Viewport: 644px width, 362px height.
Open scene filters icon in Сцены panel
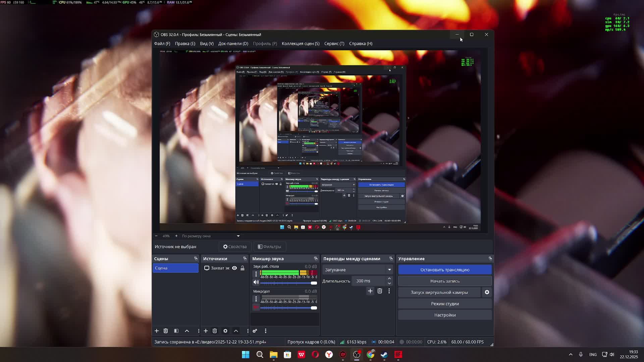click(x=176, y=331)
